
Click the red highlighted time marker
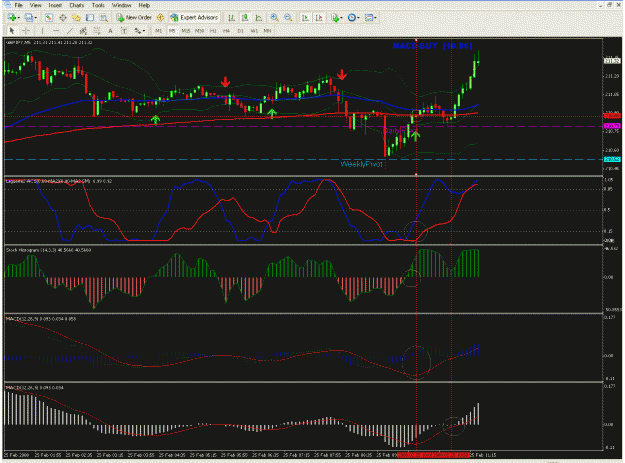coord(433,455)
